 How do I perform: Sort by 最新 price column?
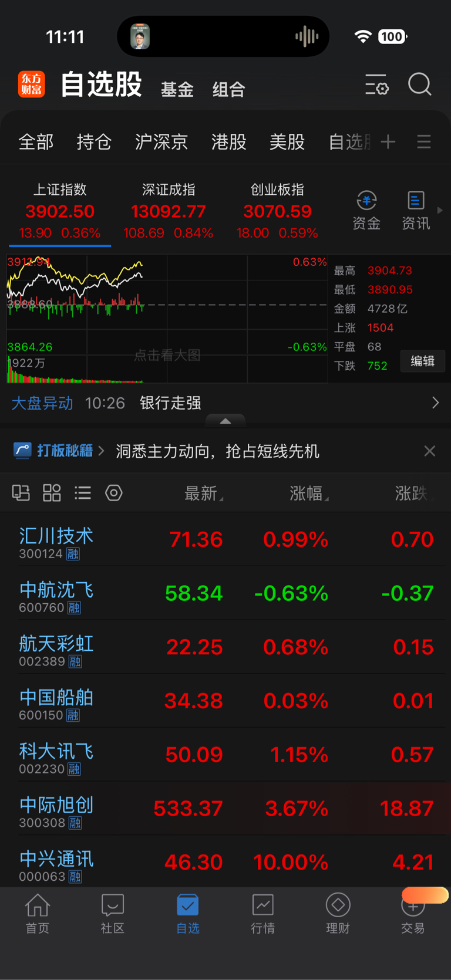[203, 494]
